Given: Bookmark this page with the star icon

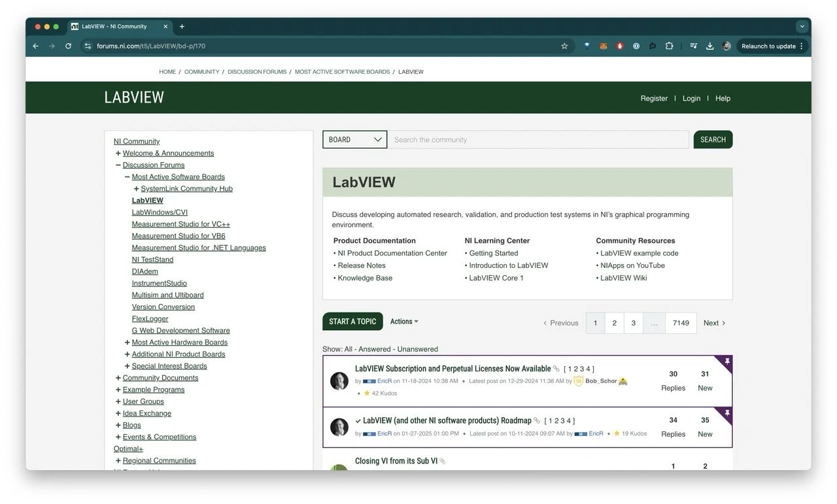Looking at the screenshot, I should pyautogui.click(x=564, y=46).
